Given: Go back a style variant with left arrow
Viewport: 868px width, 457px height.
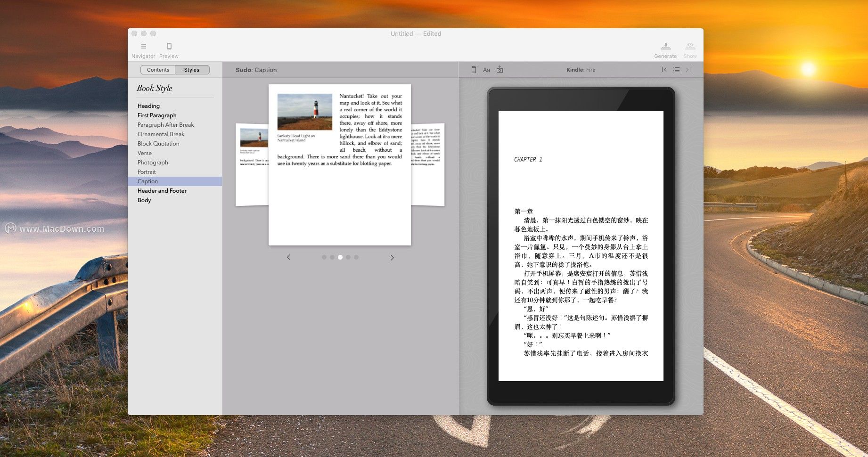Looking at the screenshot, I should point(288,257).
